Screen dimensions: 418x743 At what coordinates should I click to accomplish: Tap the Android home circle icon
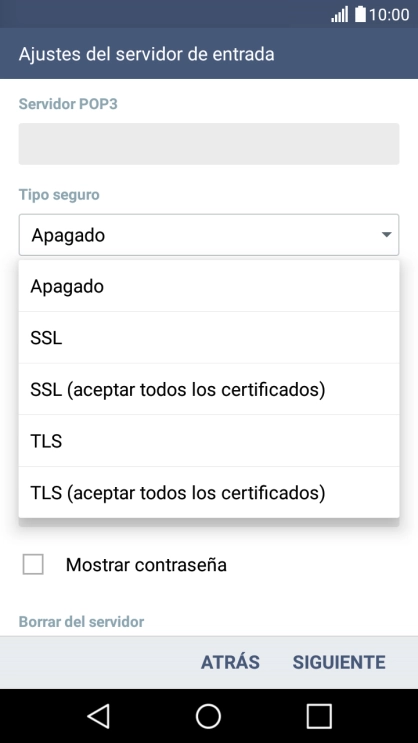point(209,716)
